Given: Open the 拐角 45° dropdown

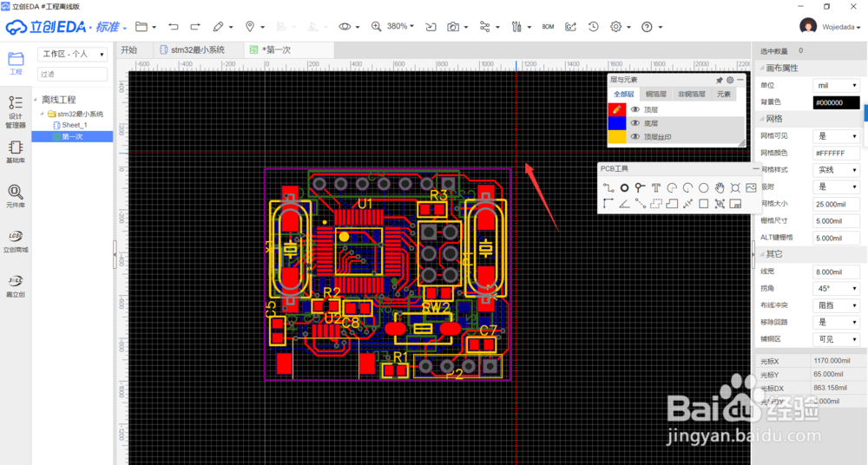Looking at the screenshot, I should (x=836, y=288).
